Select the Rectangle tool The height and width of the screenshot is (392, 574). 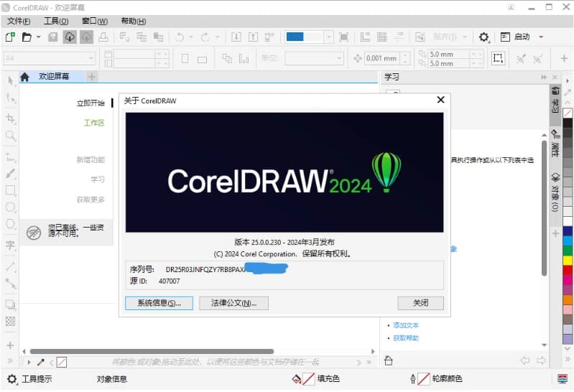coord(11,190)
